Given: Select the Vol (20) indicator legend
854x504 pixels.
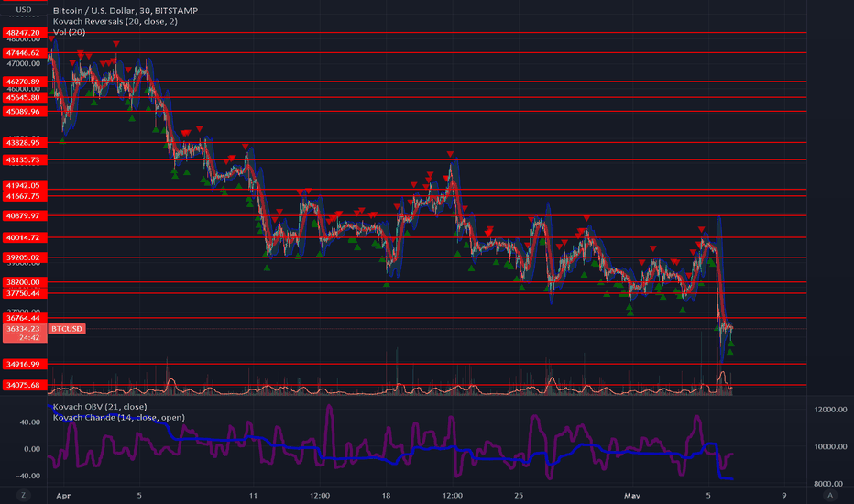Looking at the screenshot, I should (69, 32).
